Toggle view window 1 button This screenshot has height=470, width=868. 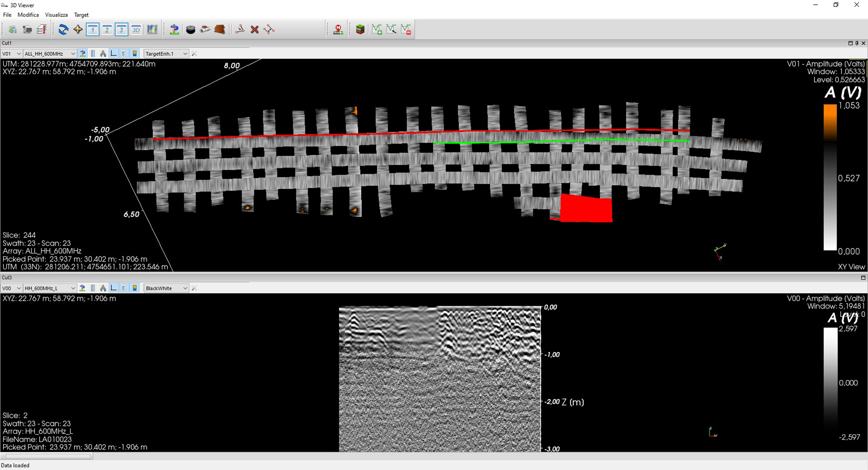[x=93, y=30]
